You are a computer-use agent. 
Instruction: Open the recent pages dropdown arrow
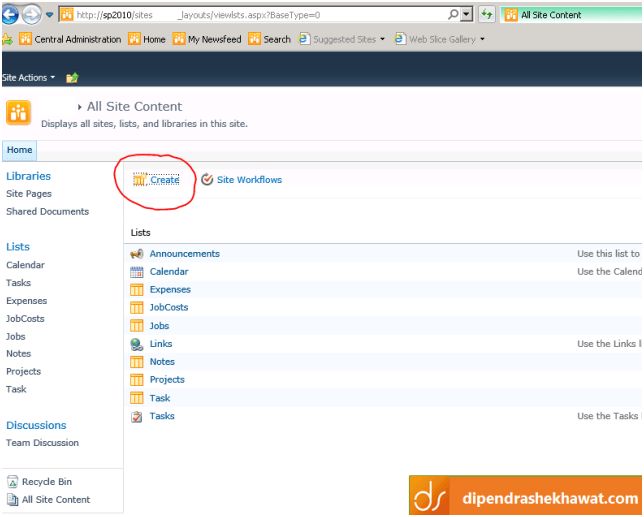click(49, 15)
